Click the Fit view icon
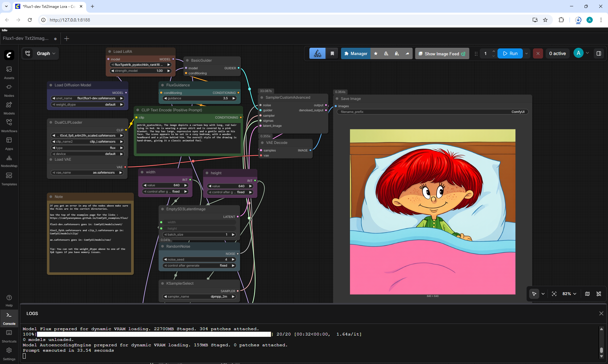 (x=554, y=294)
